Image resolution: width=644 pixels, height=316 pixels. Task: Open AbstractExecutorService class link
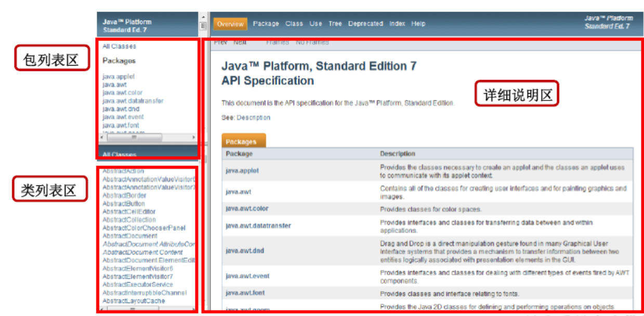click(x=138, y=285)
